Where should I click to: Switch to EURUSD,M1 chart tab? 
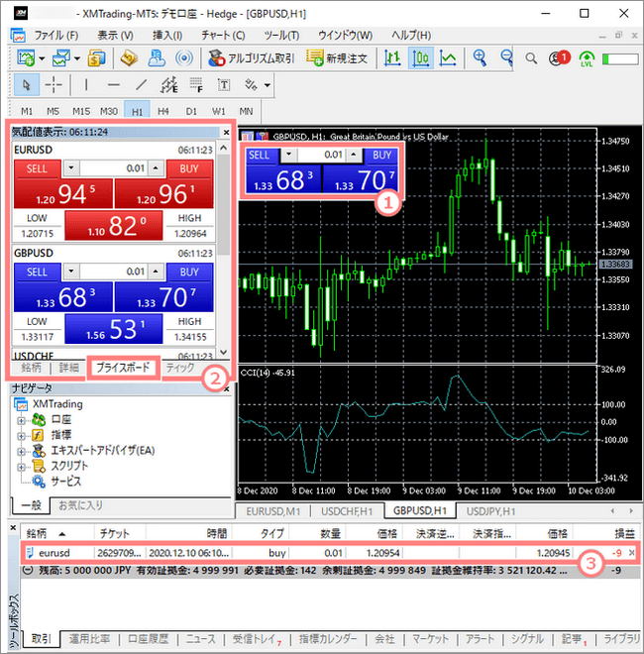(273, 511)
